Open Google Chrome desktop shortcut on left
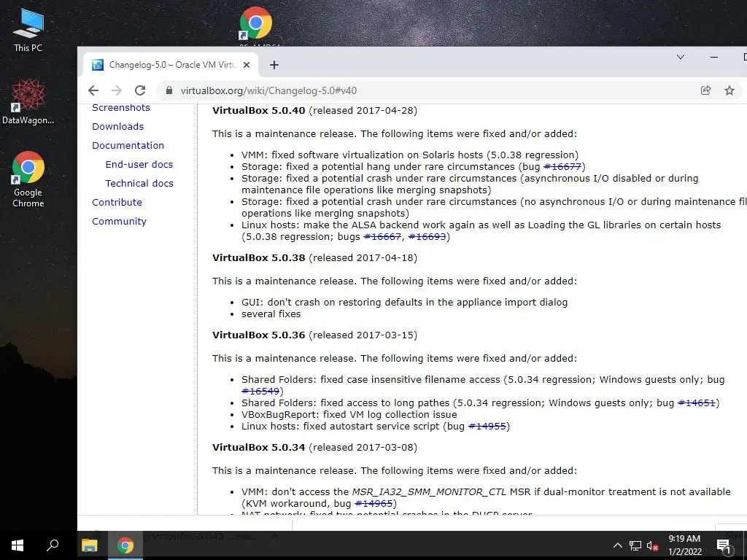Screen dimensions: 747x560 tap(28, 179)
